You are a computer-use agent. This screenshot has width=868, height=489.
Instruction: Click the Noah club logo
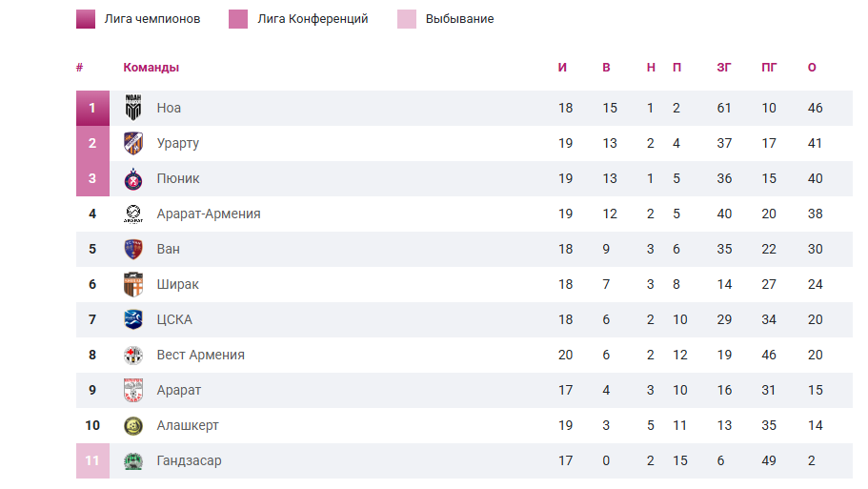point(133,108)
